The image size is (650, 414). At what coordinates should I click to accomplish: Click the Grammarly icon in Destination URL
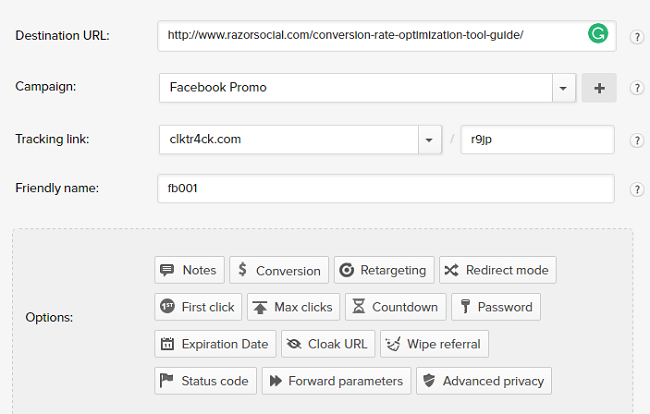pyautogui.click(x=597, y=35)
